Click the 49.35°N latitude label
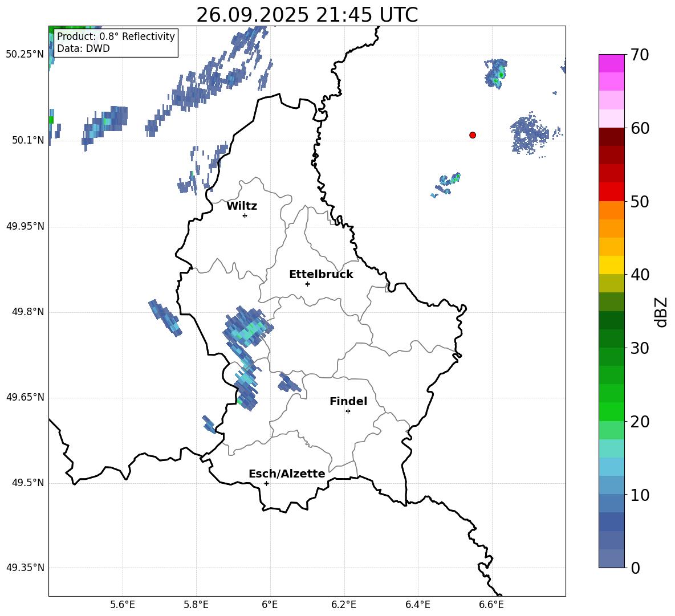 click(x=25, y=568)
